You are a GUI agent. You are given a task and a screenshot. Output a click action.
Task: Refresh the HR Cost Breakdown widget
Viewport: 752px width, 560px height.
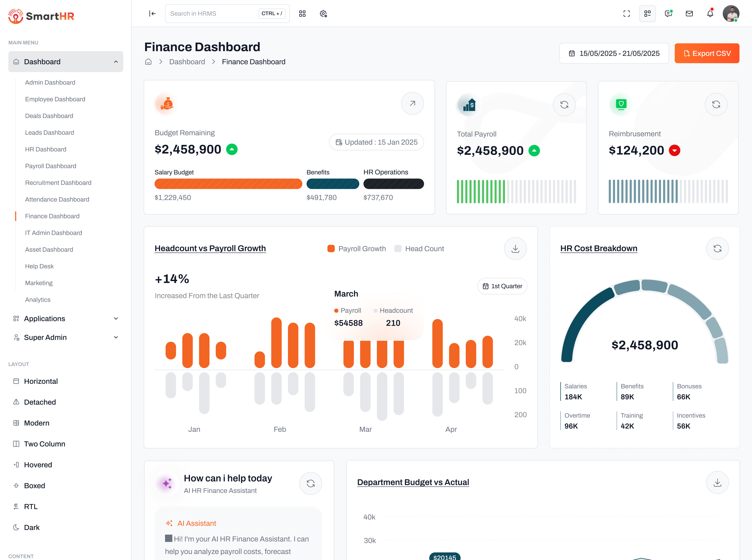click(717, 248)
